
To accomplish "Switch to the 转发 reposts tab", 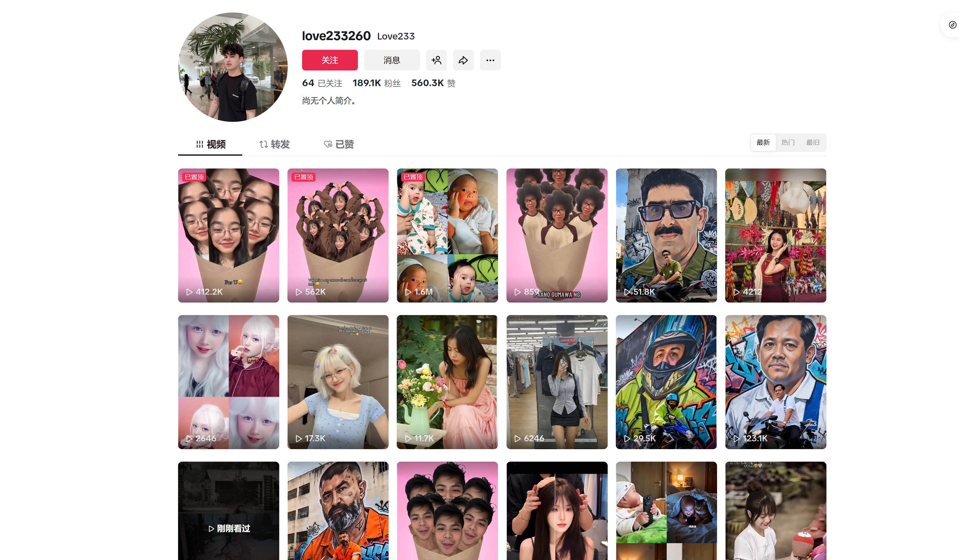I will (275, 144).
